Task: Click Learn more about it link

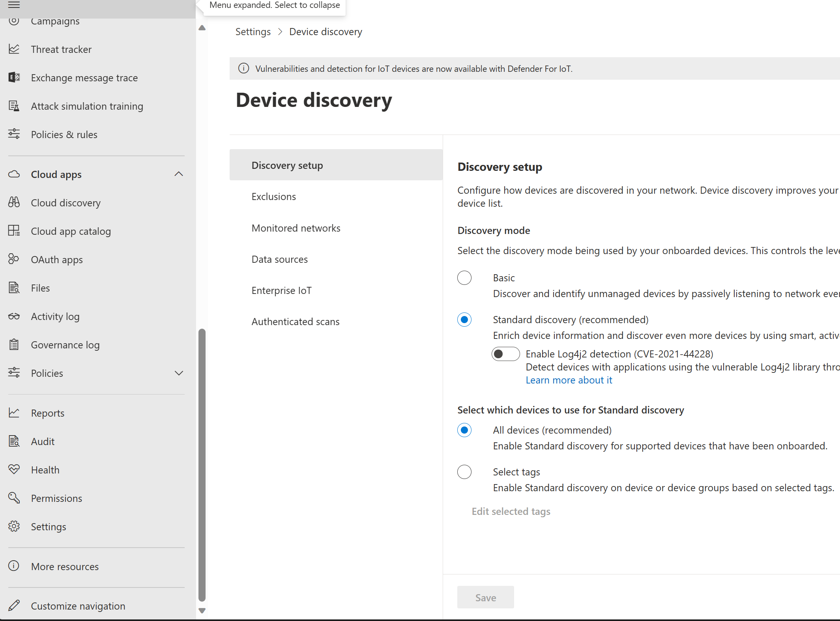Action: 568,380
